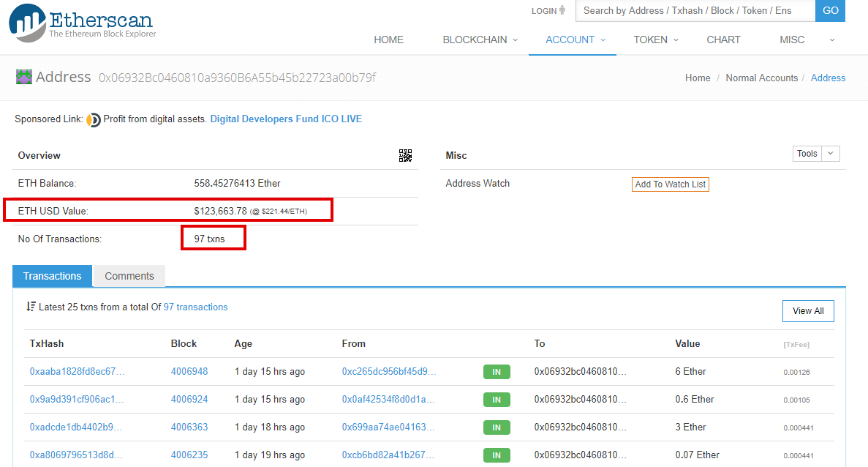Expand the ACCOUNT dropdown menu
This screenshot has height=467, width=868.
point(575,40)
